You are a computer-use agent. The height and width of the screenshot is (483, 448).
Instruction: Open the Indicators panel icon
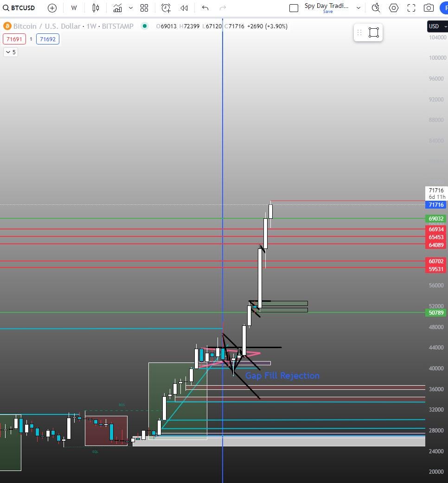pos(117,8)
